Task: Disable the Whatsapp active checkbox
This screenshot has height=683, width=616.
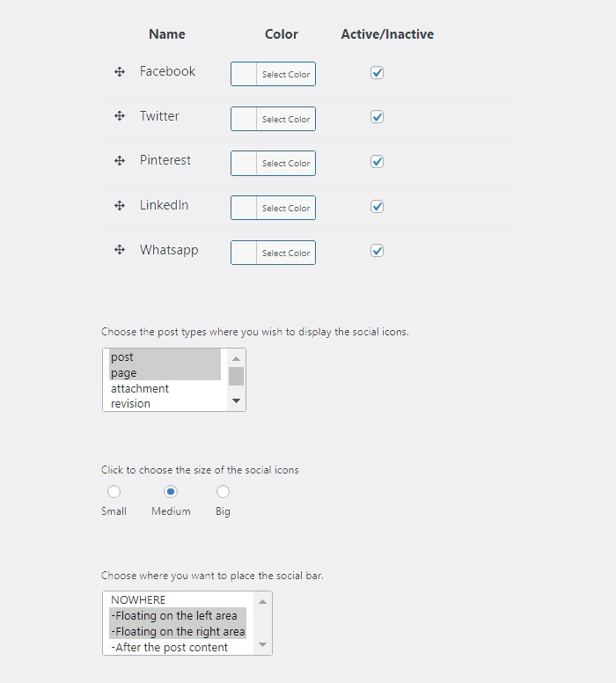Action: (x=378, y=251)
